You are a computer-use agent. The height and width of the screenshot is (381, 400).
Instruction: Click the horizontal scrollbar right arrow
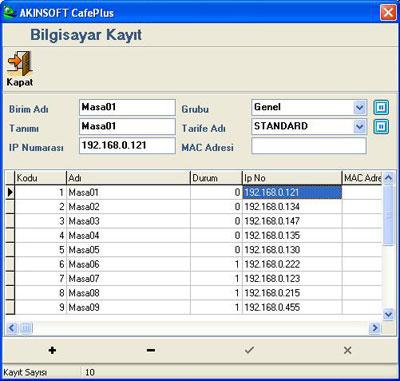coord(375,328)
